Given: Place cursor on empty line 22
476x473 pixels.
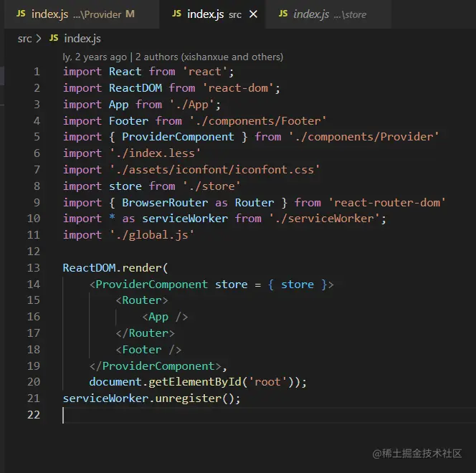Looking at the screenshot, I should pos(269,415).
